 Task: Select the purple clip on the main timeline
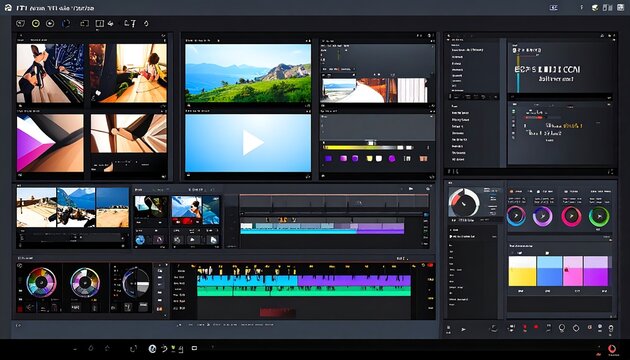coord(354,280)
